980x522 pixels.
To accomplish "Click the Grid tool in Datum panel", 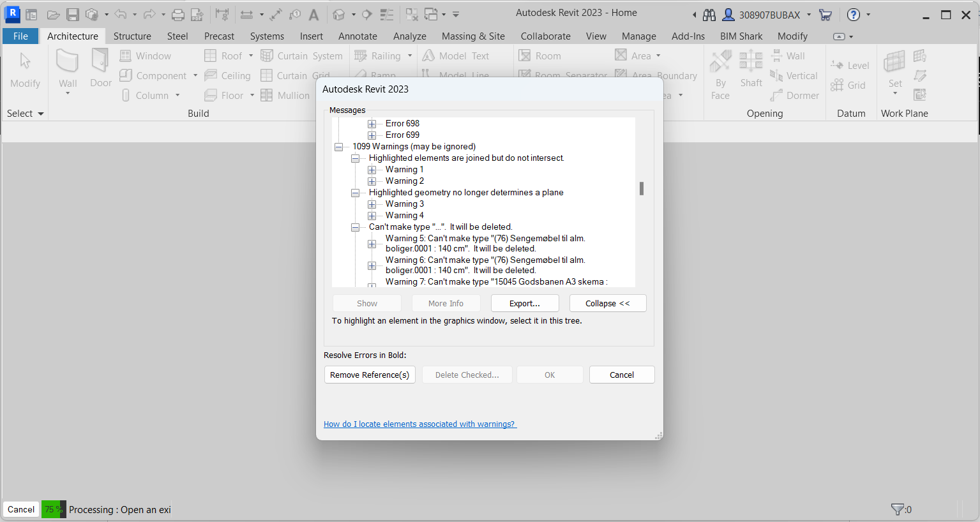I will click(848, 86).
